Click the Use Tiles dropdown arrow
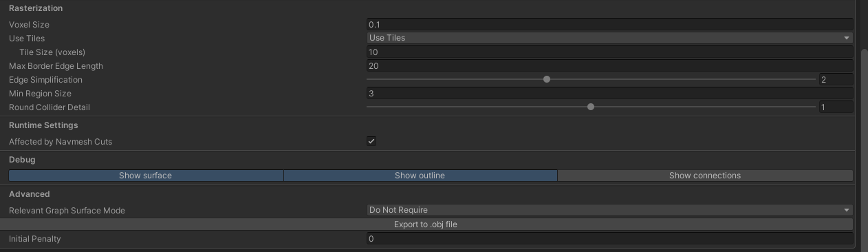 847,38
